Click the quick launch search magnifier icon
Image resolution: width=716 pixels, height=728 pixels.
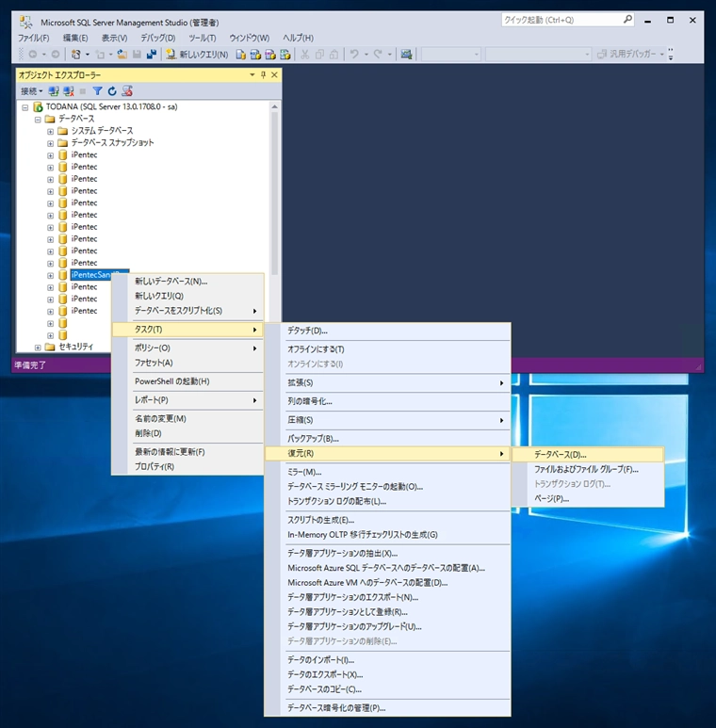[x=627, y=20]
